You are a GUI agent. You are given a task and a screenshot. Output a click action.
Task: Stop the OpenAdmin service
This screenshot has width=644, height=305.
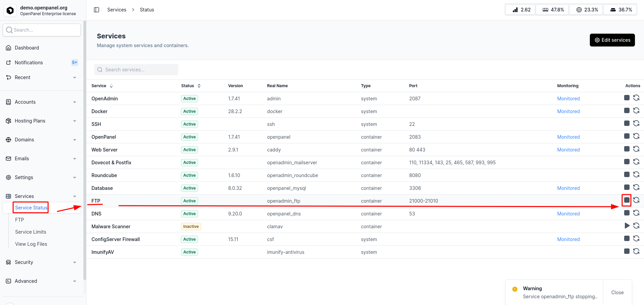point(627,98)
